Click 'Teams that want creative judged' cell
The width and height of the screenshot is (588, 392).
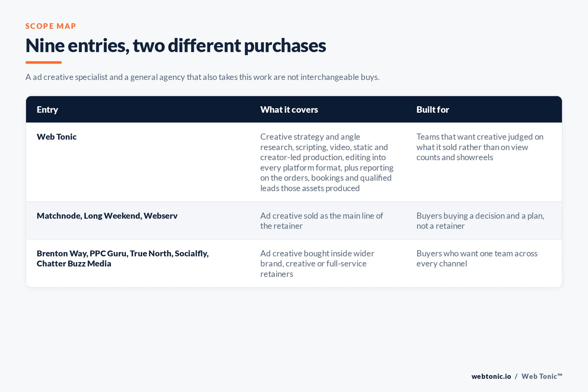coord(480,147)
